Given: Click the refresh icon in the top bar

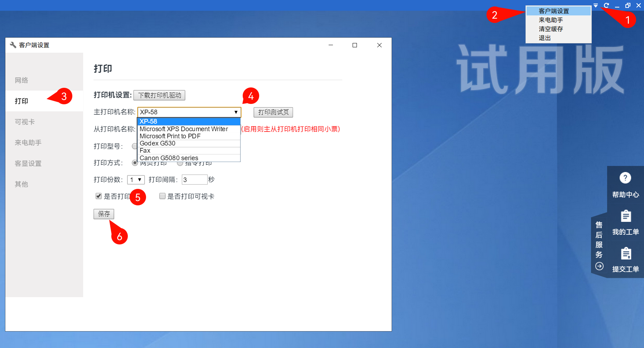Looking at the screenshot, I should (x=606, y=5).
